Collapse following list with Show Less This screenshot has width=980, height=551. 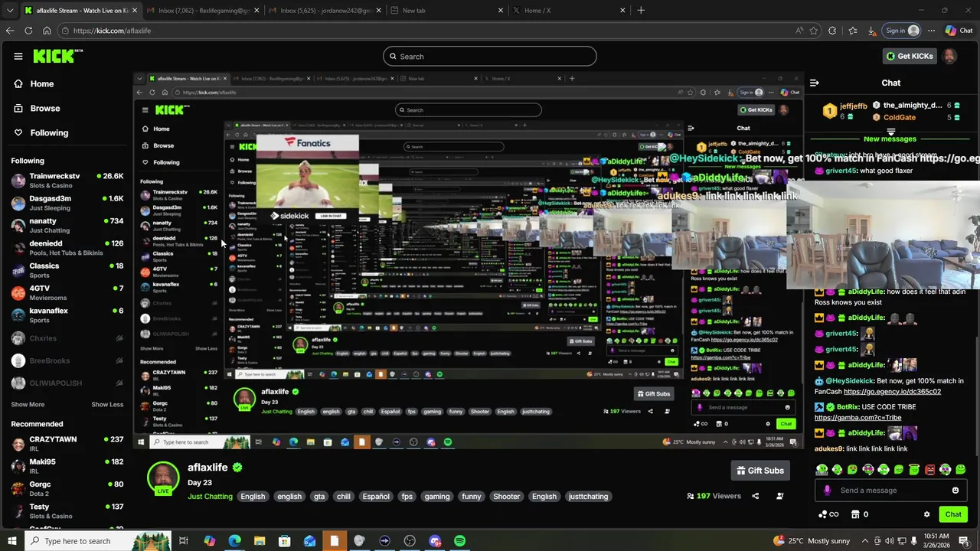[107, 404]
